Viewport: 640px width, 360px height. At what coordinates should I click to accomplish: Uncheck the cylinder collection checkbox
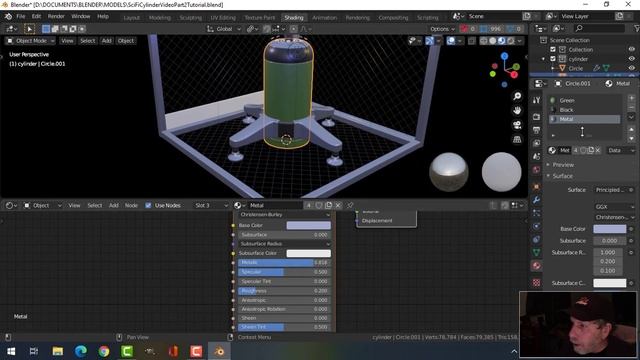[x=553, y=59]
